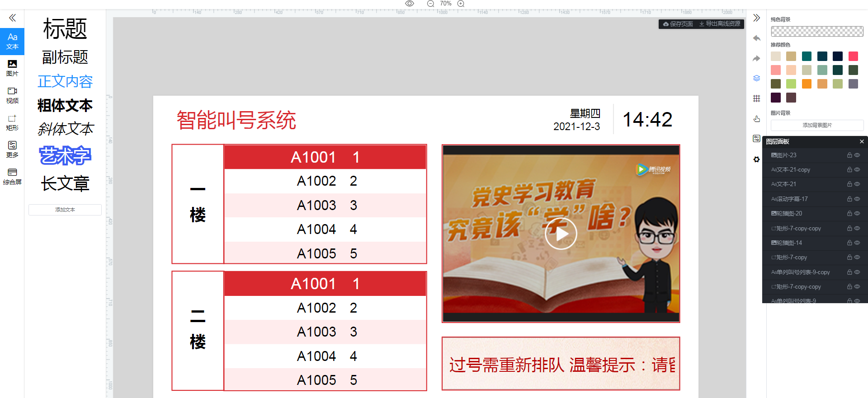Click the redo arrow icon
The width and height of the screenshot is (868, 398).
[756, 58]
